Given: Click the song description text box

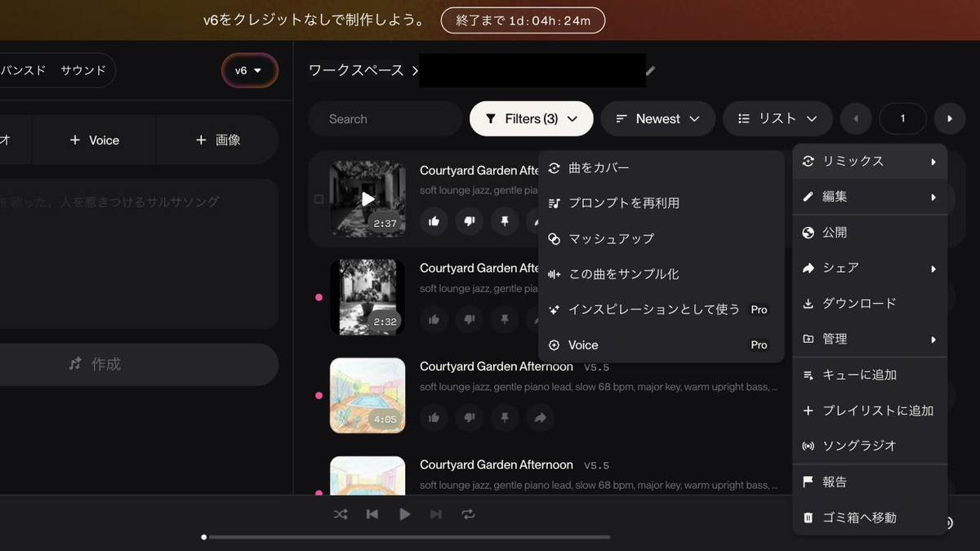Looking at the screenshot, I should tap(139, 254).
